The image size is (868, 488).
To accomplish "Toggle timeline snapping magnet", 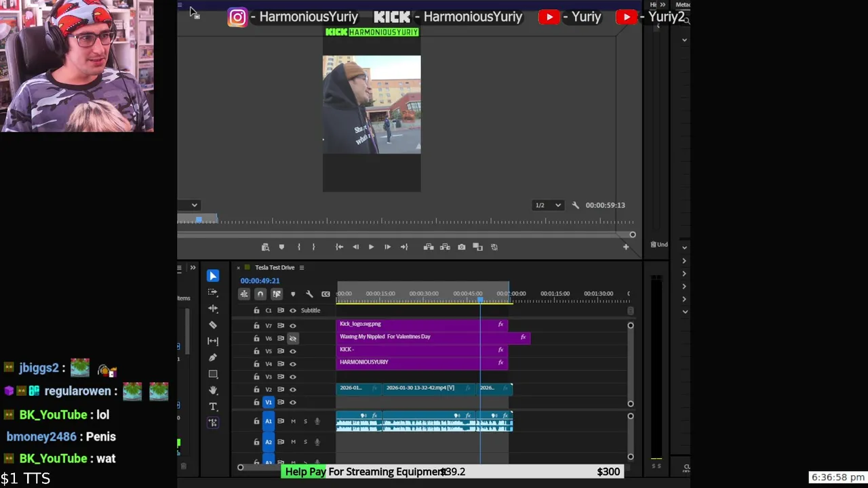I will (x=260, y=293).
